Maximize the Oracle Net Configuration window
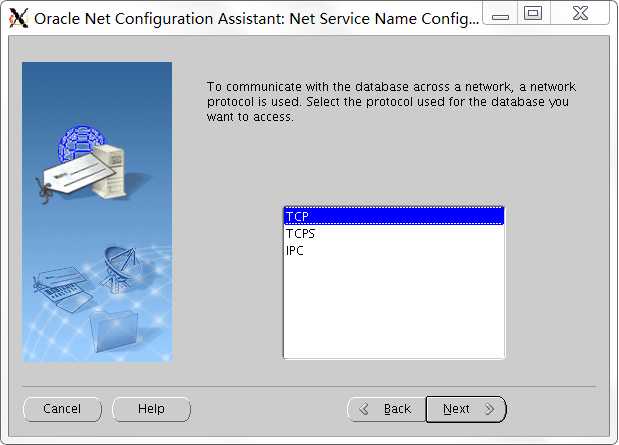This screenshot has width=619, height=445. point(533,13)
